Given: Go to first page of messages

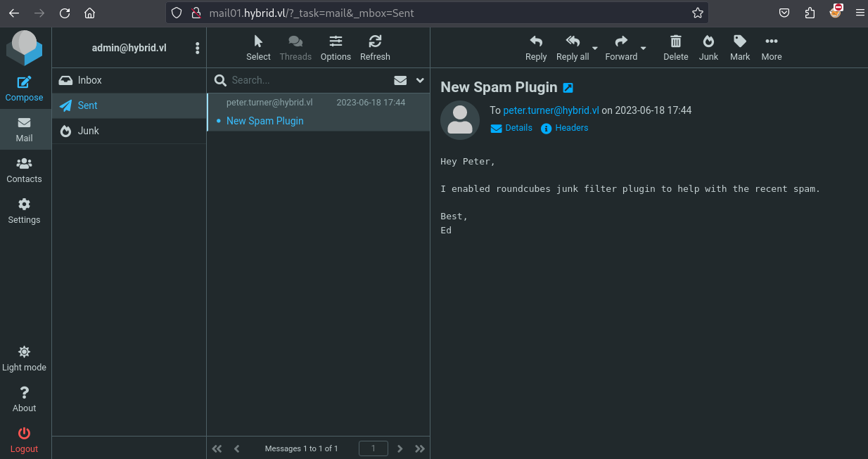Looking at the screenshot, I should (217, 448).
